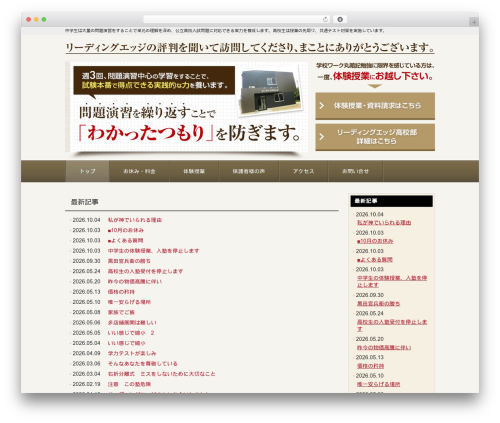This screenshot has height=423, width=500.
Task: Open 中学生の体験授業、入塾を停止します in main list
Action: tap(153, 251)
